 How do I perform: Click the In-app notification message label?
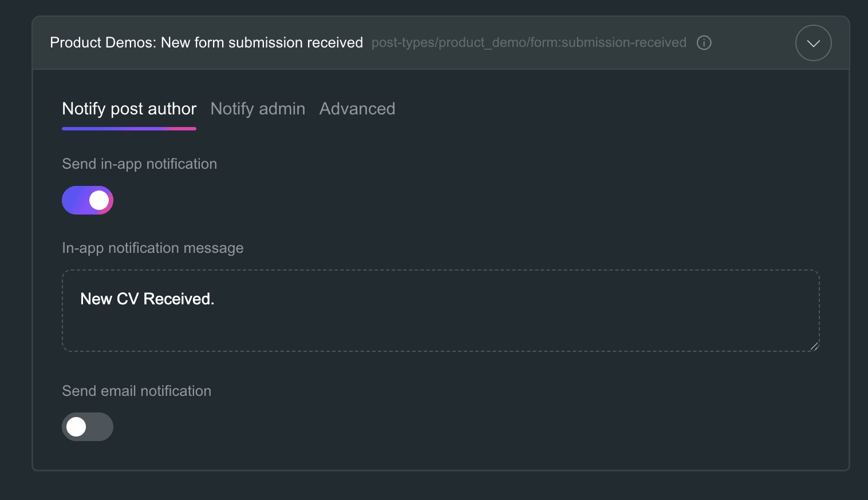(152, 248)
